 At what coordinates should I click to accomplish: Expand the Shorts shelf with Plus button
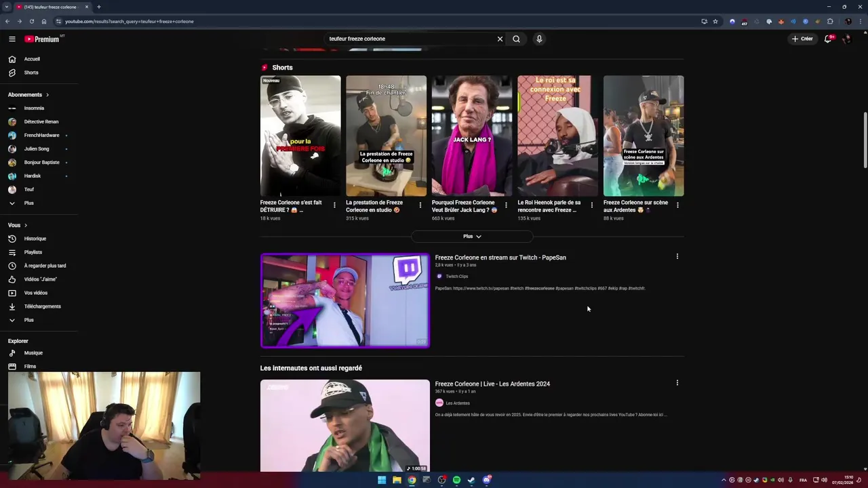click(x=472, y=237)
